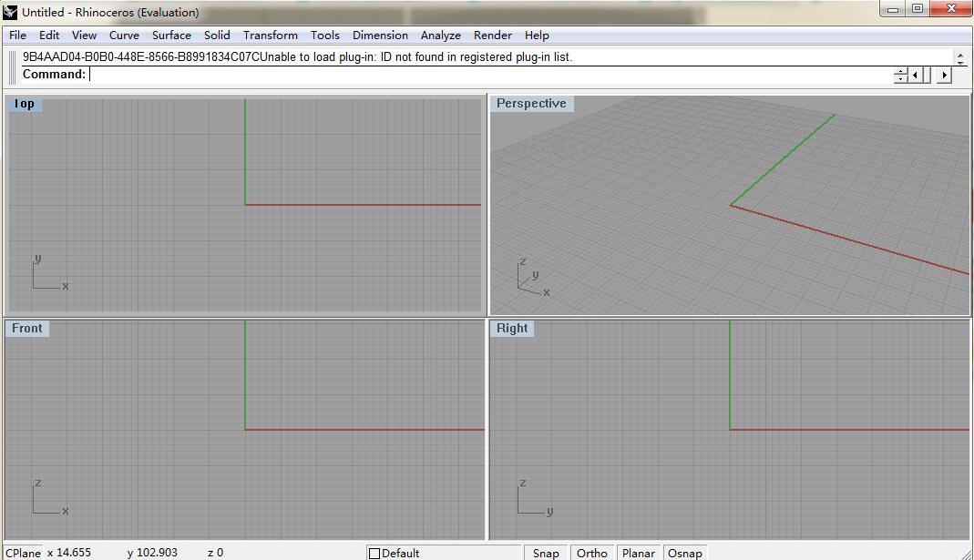Open the Solid menu
974x560 pixels.
(x=217, y=36)
